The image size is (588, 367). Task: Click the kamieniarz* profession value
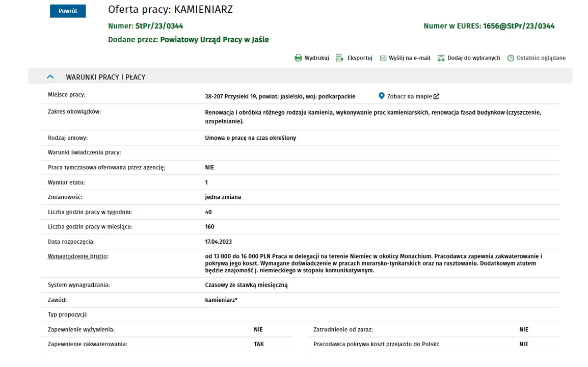pyautogui.click(x=221, y=300)
